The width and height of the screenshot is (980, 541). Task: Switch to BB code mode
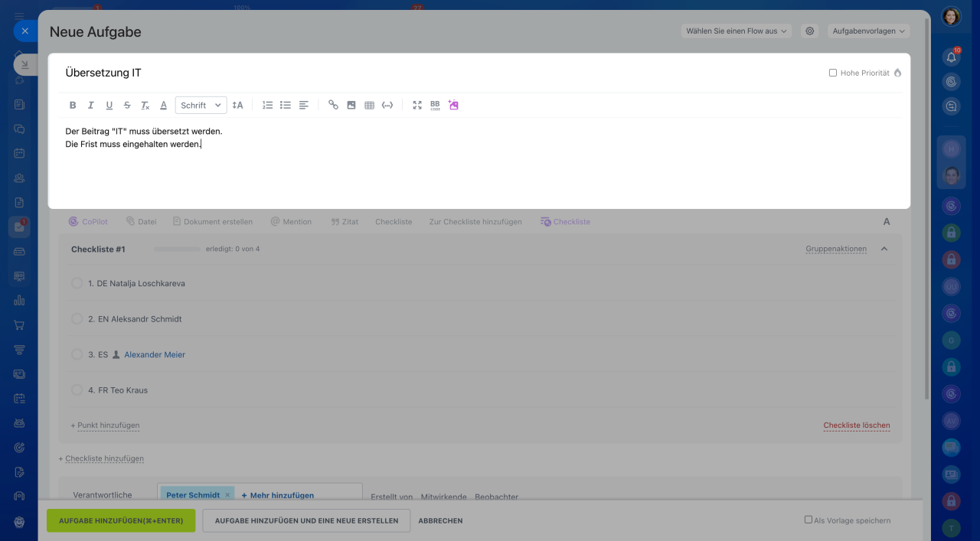435,106
